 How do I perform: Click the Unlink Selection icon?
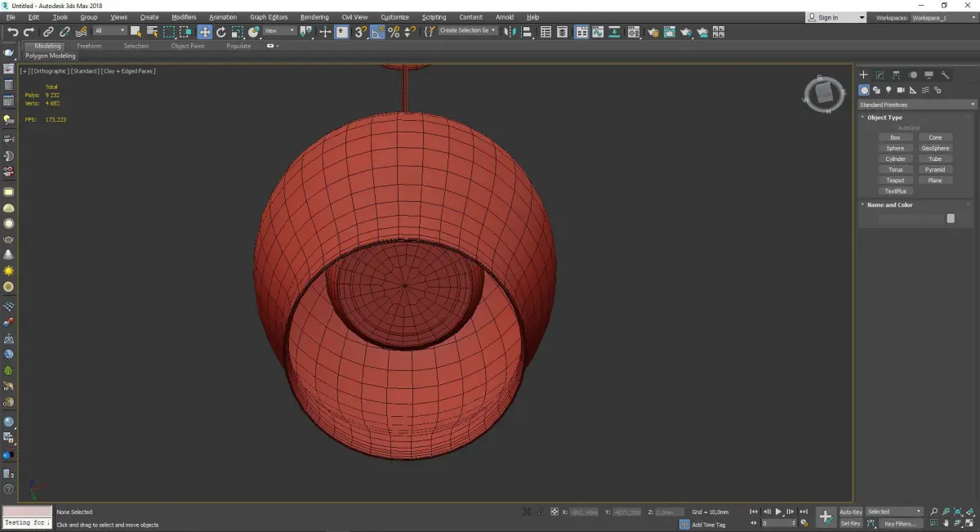65,32
